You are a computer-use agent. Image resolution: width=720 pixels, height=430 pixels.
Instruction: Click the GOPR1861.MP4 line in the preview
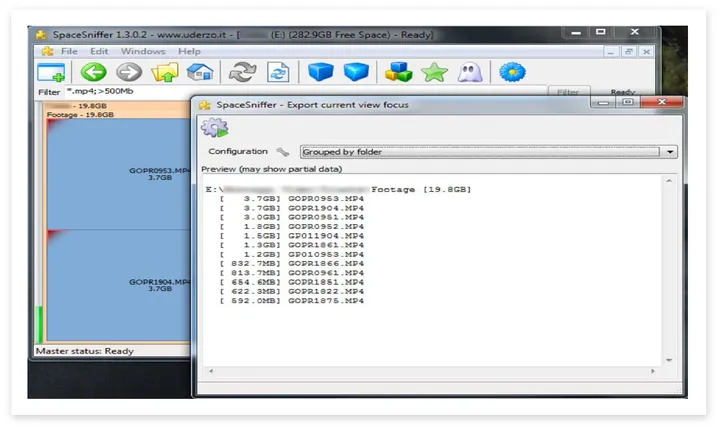tap(292, 245)
